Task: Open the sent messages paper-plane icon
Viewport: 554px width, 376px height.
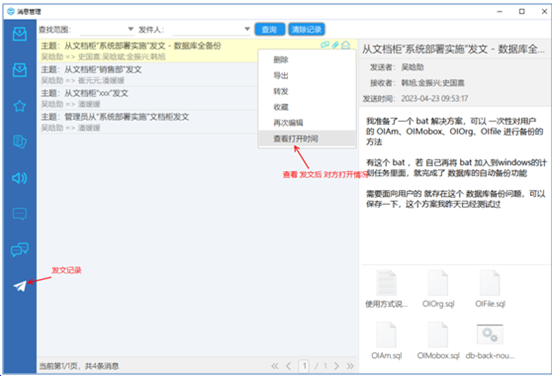Action: (20, 286)
